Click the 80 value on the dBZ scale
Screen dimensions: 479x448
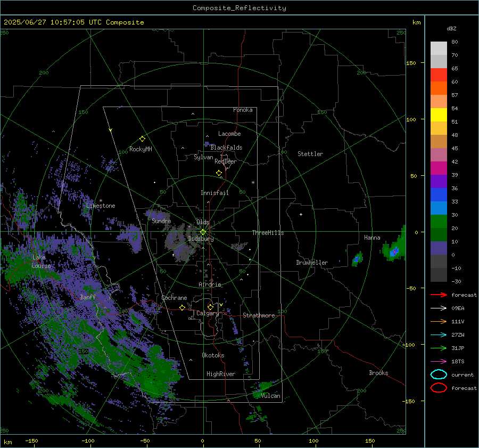point(455,42)
